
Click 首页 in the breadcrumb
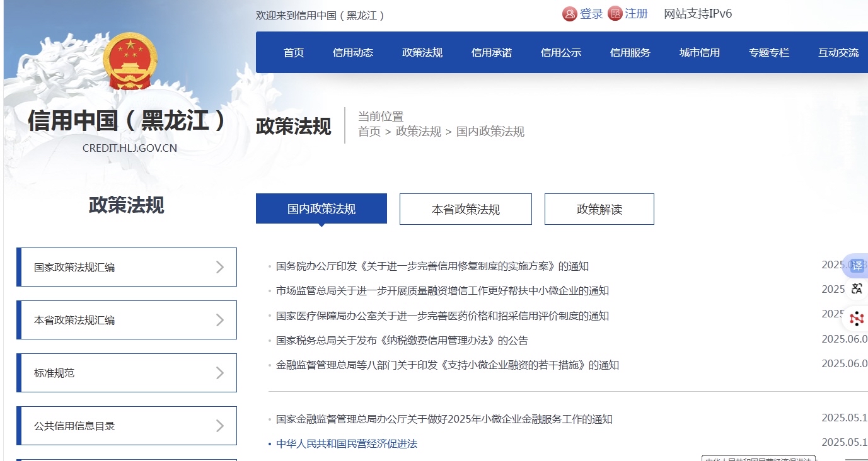[369, 132]
